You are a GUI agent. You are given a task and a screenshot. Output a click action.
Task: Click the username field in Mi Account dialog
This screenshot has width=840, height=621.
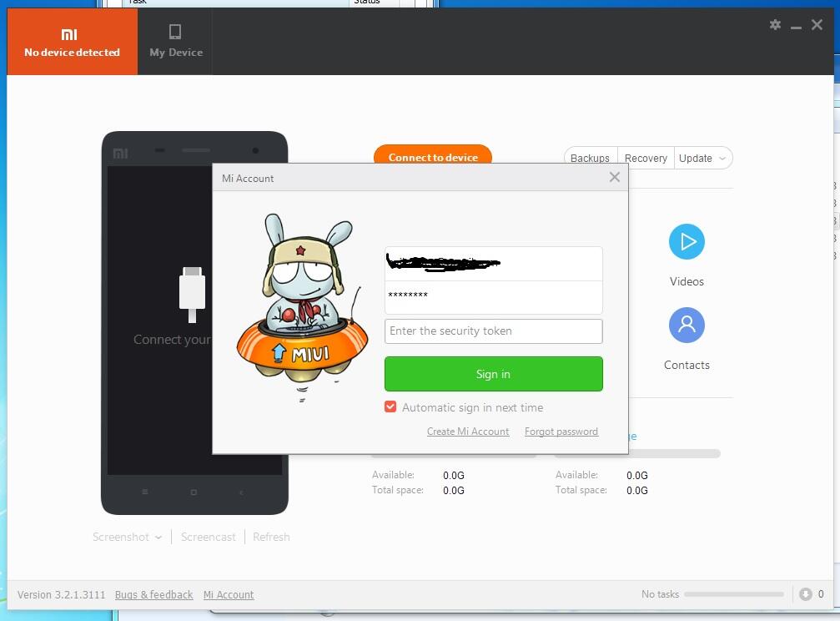coord(493,263)
